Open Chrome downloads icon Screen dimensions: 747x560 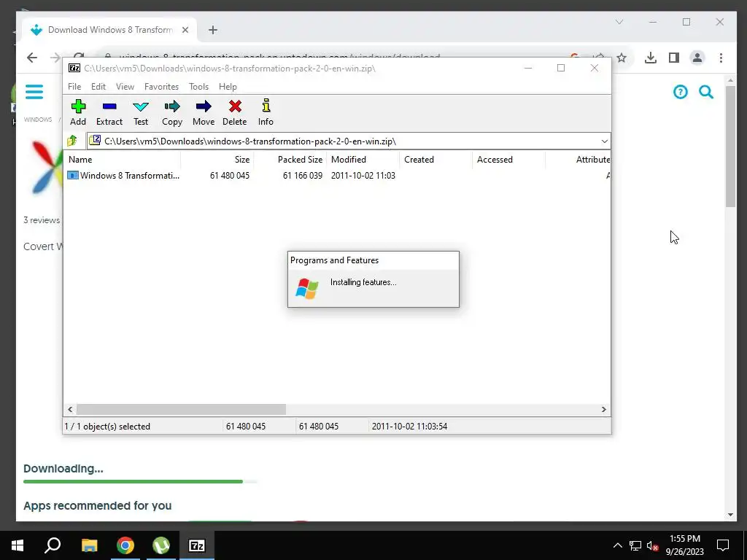(x=650, y=58)
